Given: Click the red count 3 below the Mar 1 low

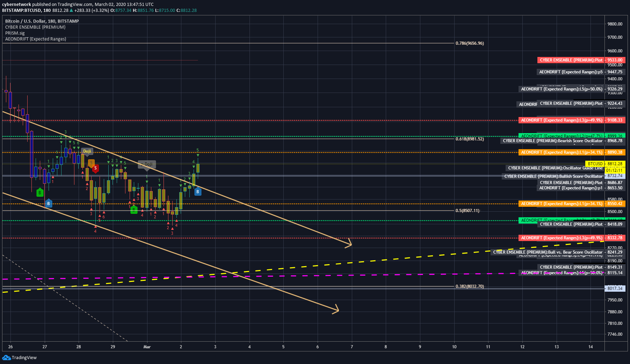Looking at the screenshot, I should [x=172, y=233].
